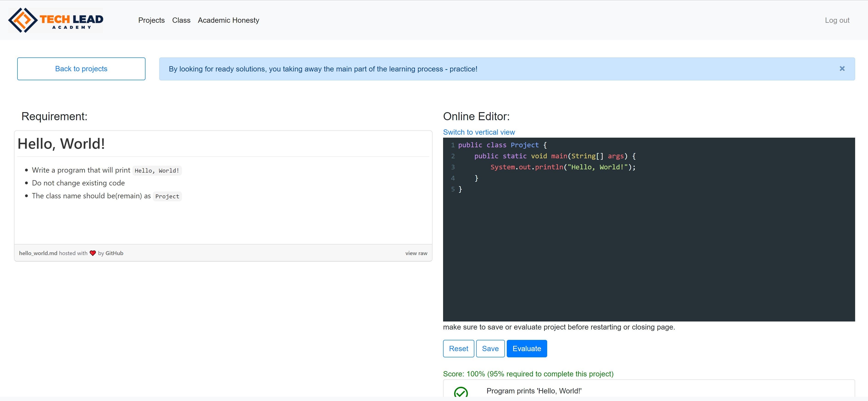This screenshot has width=868, height=401.
Task: Log out of the account
Action: (x=837, y=20)
